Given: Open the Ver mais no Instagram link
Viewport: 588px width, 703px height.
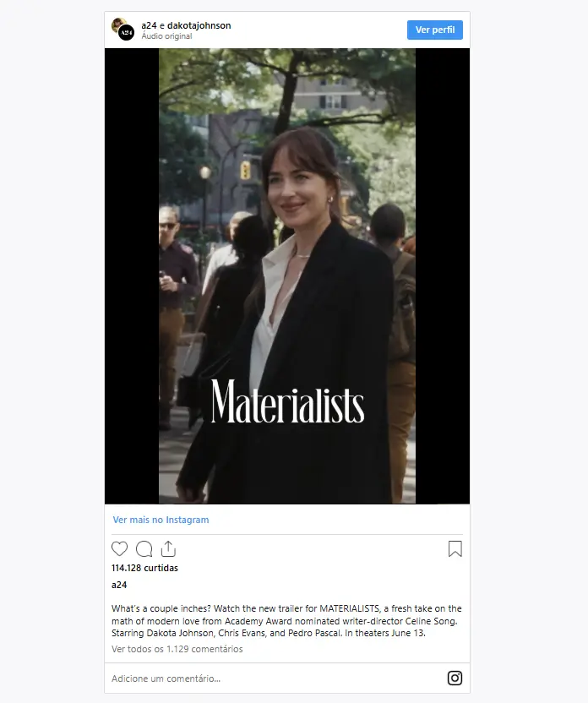Looking at the screenshot, I should [x=161, y=520].
